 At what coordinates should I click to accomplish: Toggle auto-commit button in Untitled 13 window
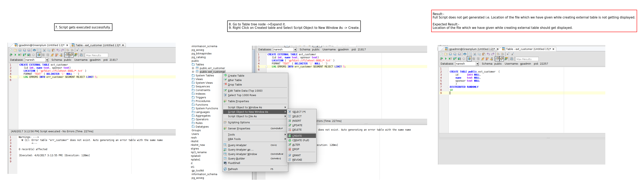click(39, 55)
